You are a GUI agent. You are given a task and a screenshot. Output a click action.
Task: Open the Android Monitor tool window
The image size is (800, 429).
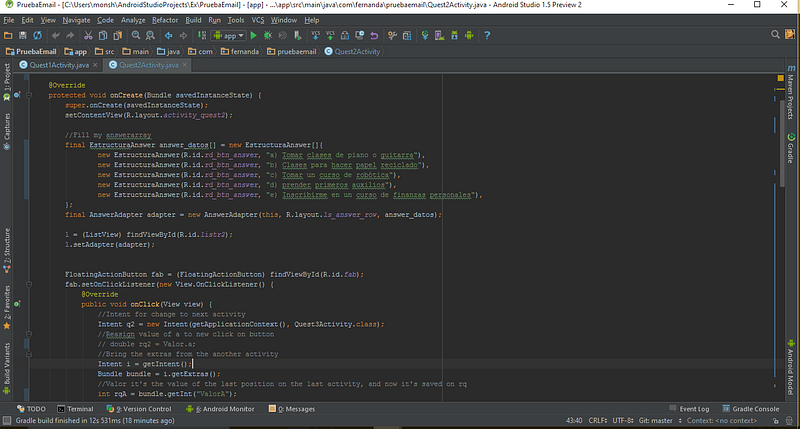(220, 409)
